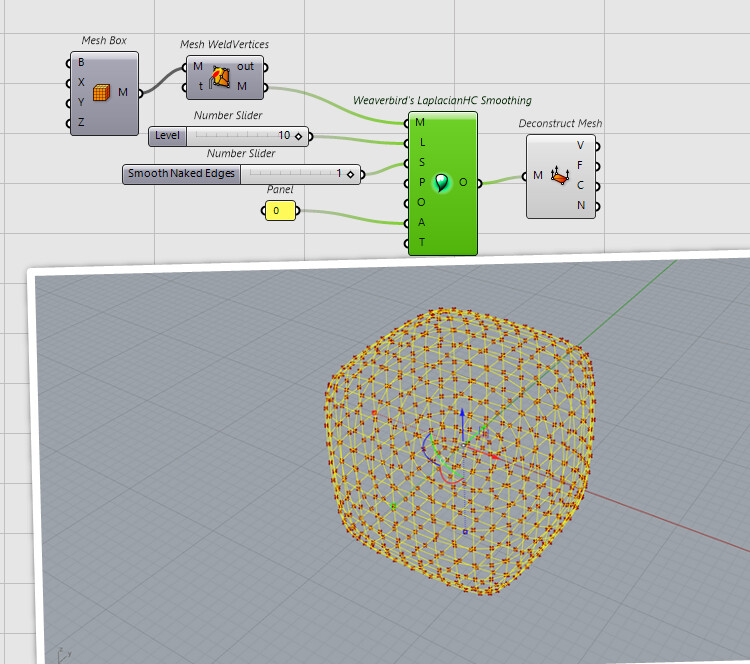Click the 'Mesh WeldVertices' label

224,44
